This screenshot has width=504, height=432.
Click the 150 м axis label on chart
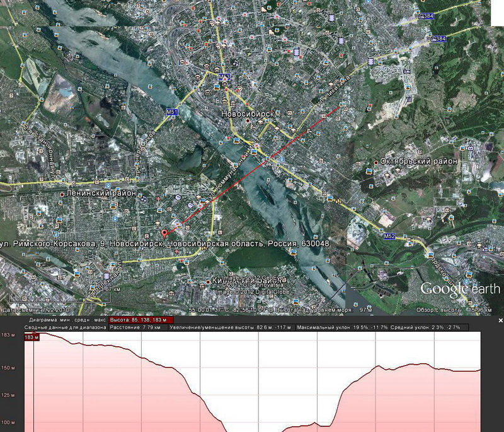pyautogui.click(x=8, y=368)
